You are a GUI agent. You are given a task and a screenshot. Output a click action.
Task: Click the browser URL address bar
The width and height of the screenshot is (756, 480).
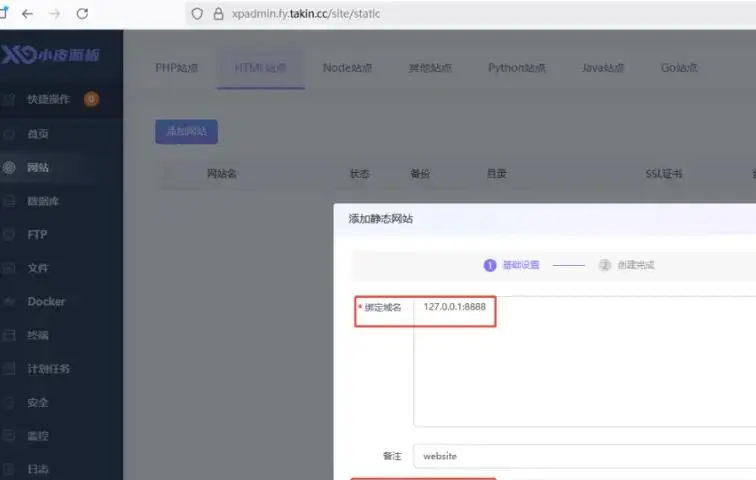pyautogui.click(x=450, y=14)
